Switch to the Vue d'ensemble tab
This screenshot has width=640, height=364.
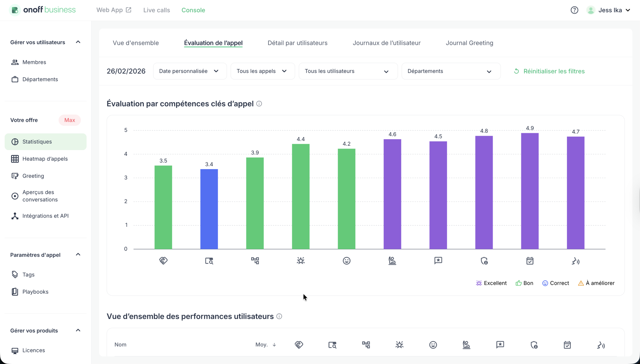coord(135,43)
